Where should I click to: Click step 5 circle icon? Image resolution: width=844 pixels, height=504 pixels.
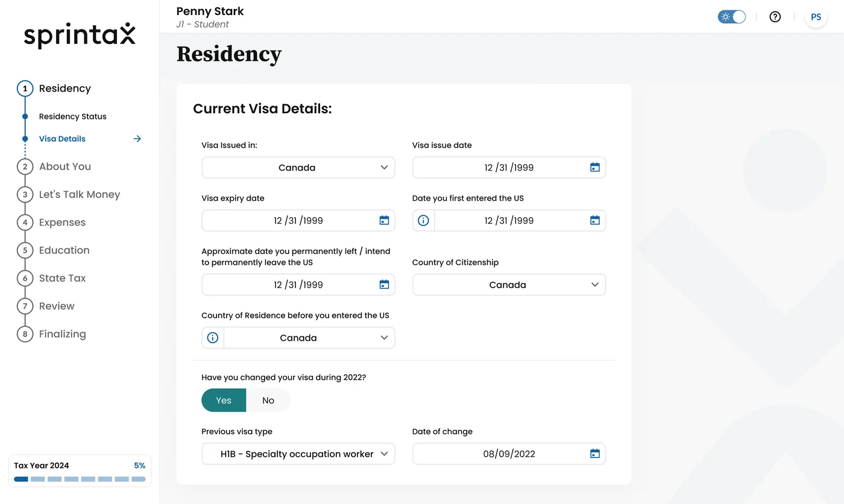point(25,250)
